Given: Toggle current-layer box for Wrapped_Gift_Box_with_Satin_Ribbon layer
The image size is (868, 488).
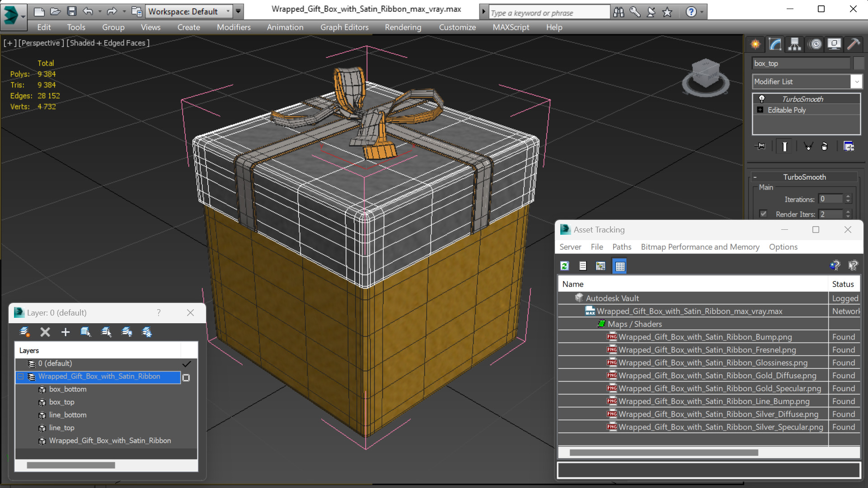Looking at the screenshot, I should [x=186, y=377].
